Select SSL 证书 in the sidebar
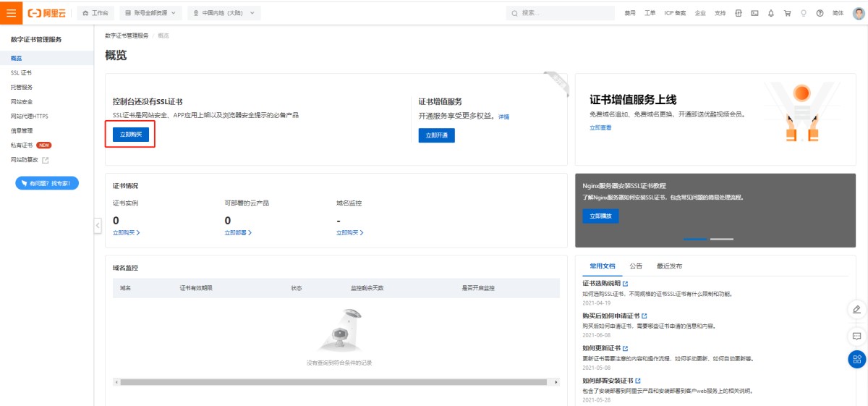The image size is (868, 406). click(21, 72)
